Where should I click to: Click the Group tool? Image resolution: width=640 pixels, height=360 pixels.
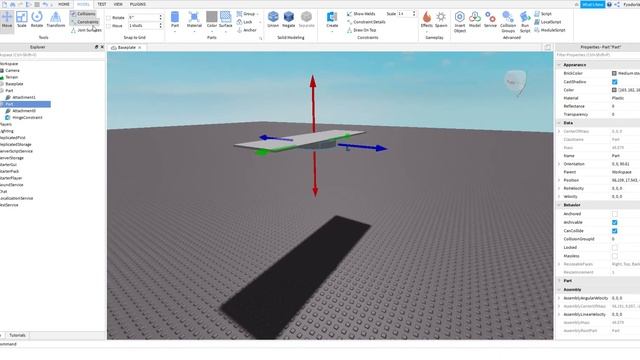[x=246, y=14]
